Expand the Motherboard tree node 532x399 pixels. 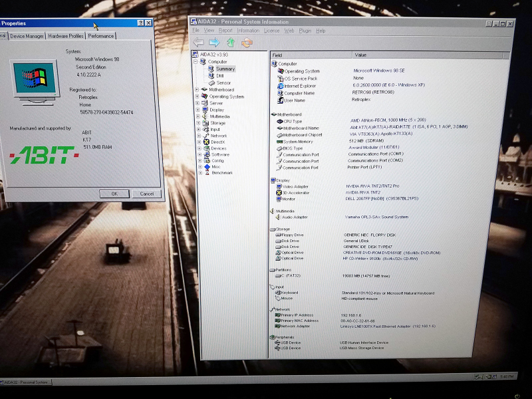click(x=197, y=90)
